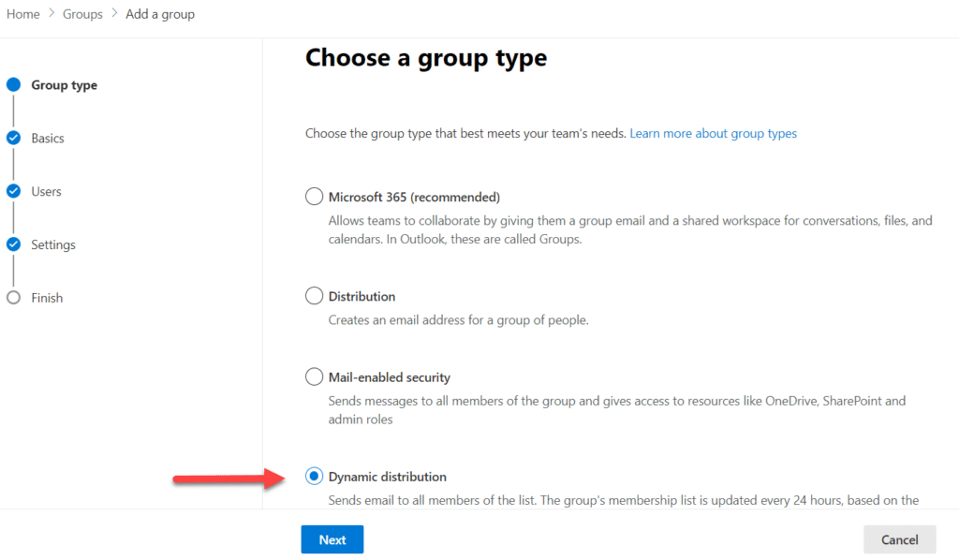959x560 pixels.
Task: Click the Group type step circle icon
Action: pyautogui.click(x=13, y=84)
